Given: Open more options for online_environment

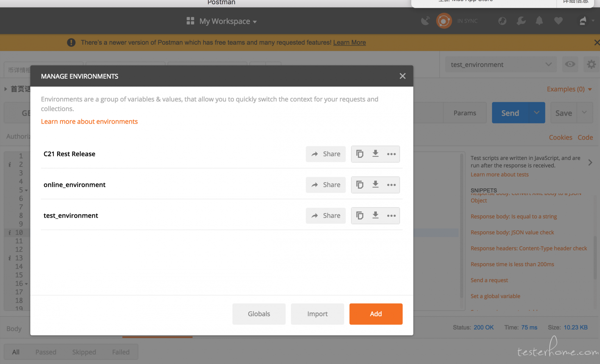Looking at the screenshot, I should tap(391, 185).
